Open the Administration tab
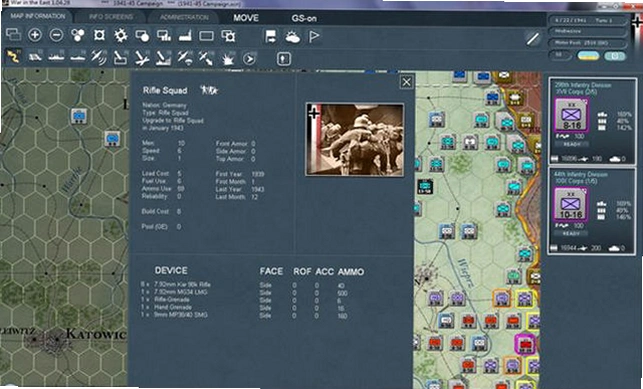Image resolution: width=643 pixels, height=389 pixels. (x=184, y=17)
